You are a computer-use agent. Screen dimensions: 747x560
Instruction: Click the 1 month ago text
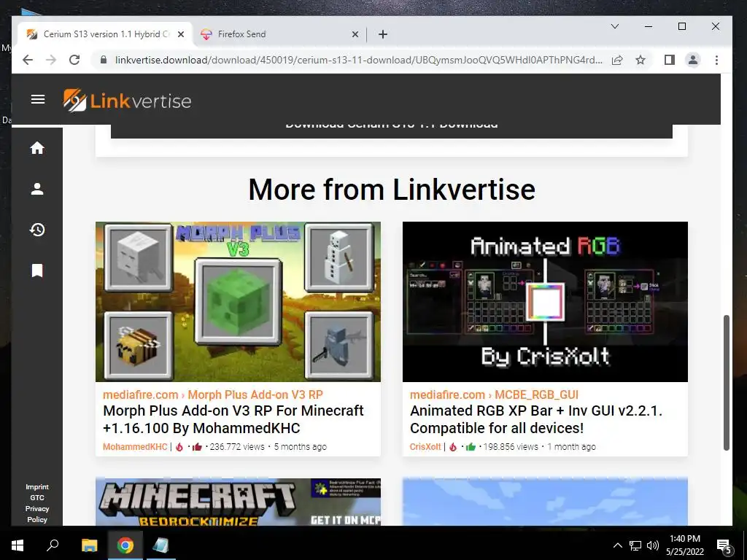pyautogui.click(x=571, y=447)
